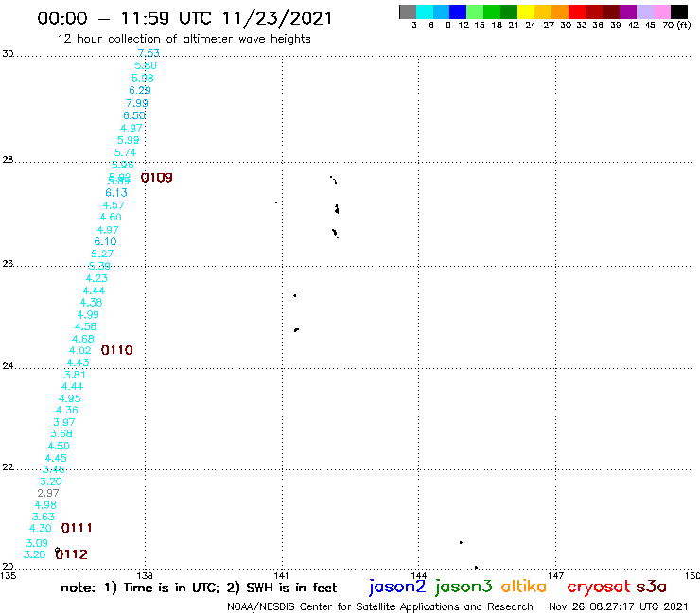
Task: Click the 144 longitude axis label
Action: [x=419, y=575]
